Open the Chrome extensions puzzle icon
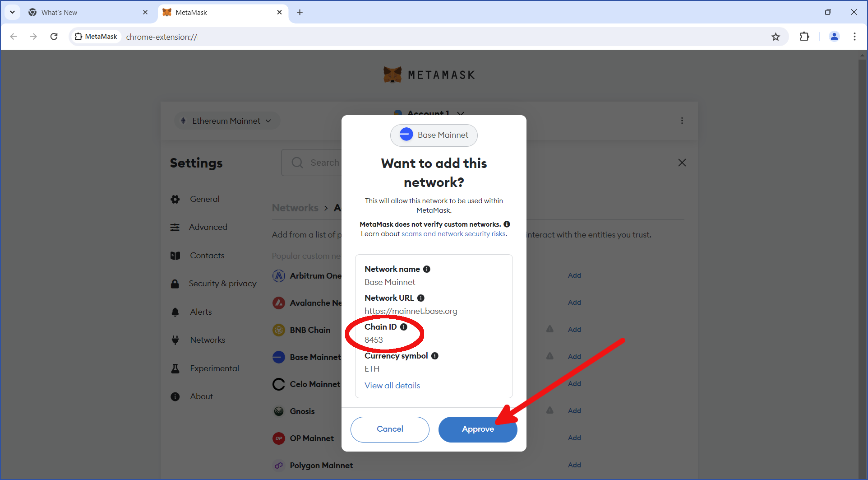Screen dimensions: 868x480 click(804, 37)
